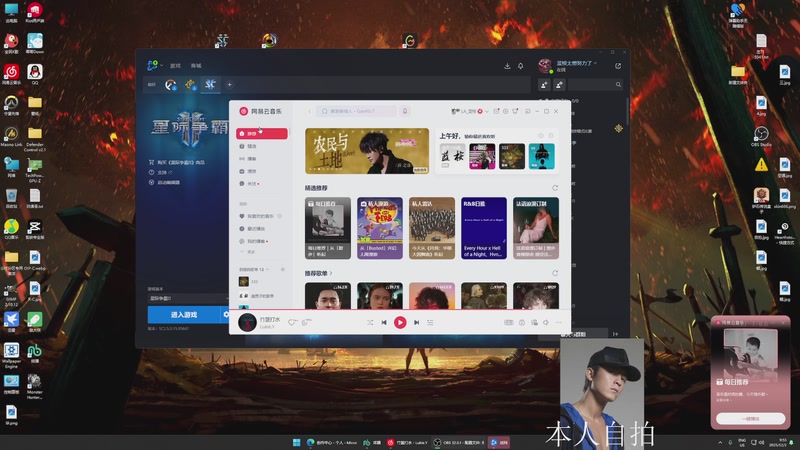Viewport: 800px width, 450px height.
Task: Open the French-song subscription card
Action: click(536, 228)
